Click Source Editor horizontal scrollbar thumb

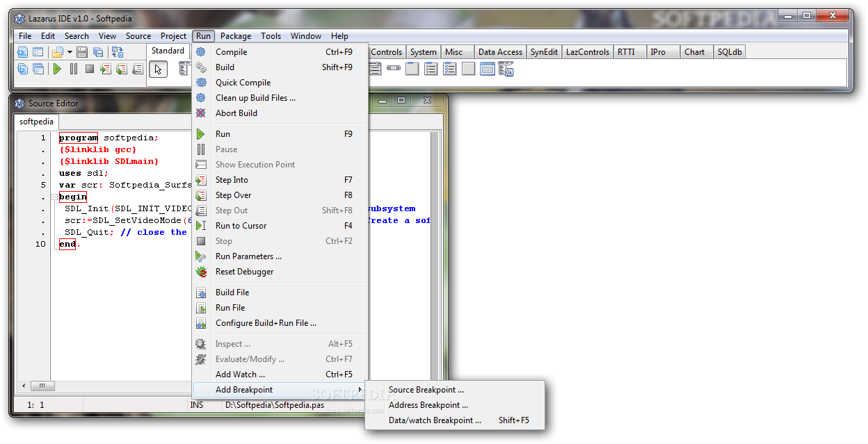pyautogui.click(x=42, y=386)
